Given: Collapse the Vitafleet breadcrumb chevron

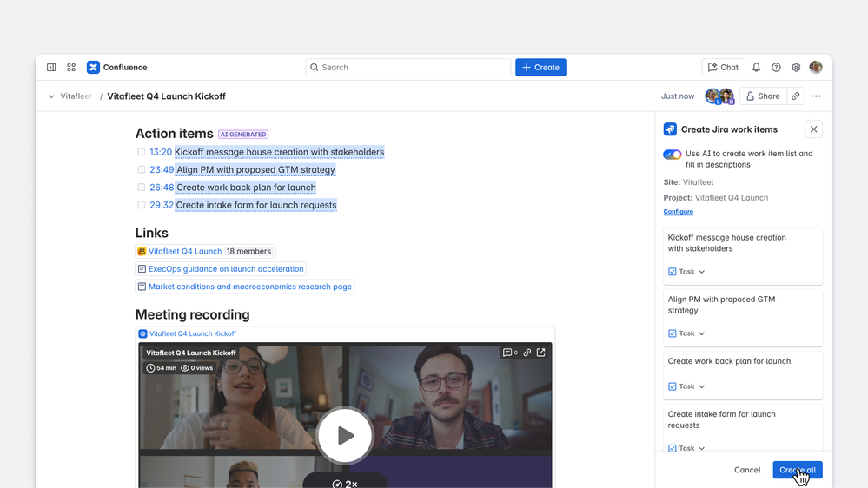Looking at the screenshot, I should (x=51, y=96).
